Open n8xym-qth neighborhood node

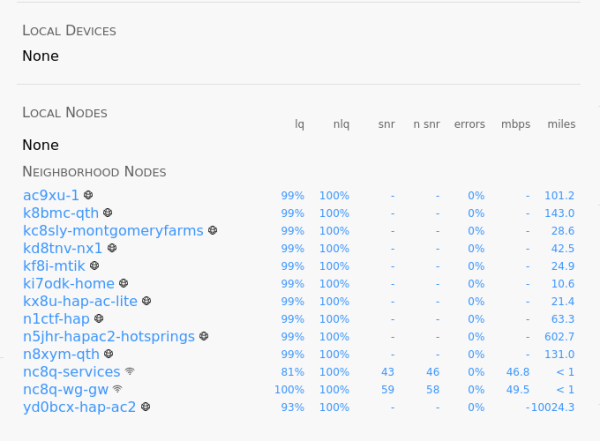pyautogui.click(x=61, y=354)
